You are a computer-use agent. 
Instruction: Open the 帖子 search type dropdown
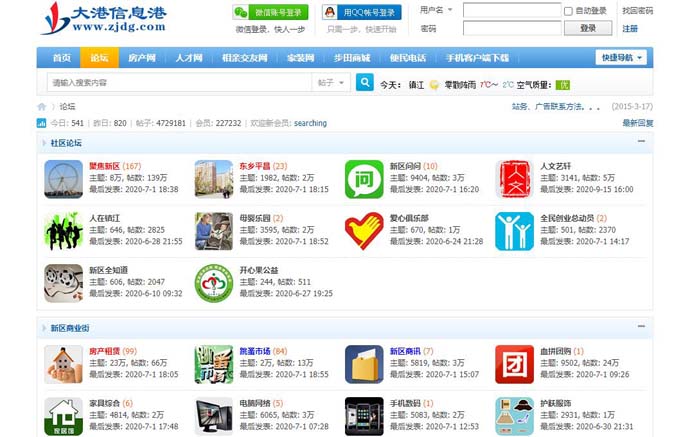point(331,82)
